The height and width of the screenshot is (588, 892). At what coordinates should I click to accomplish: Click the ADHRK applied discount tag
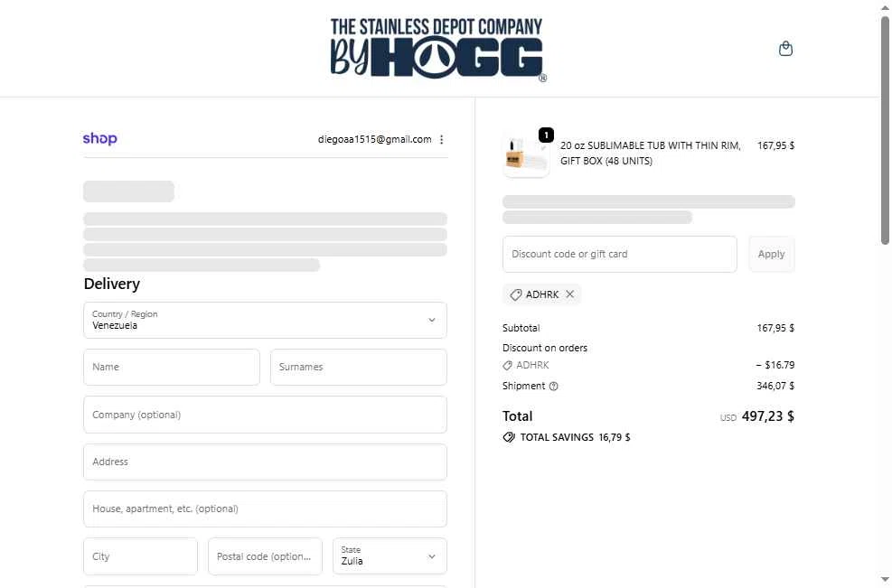tap(541, 294)
